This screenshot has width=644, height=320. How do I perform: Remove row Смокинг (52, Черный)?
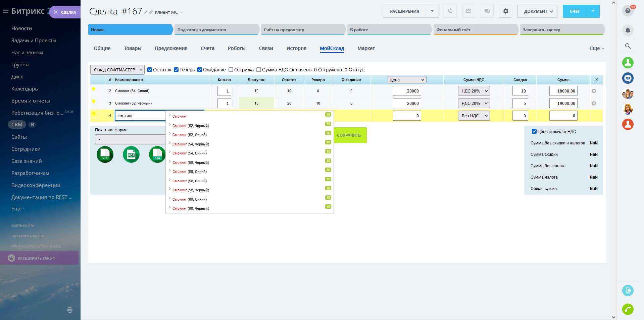(x=594, y=103)
